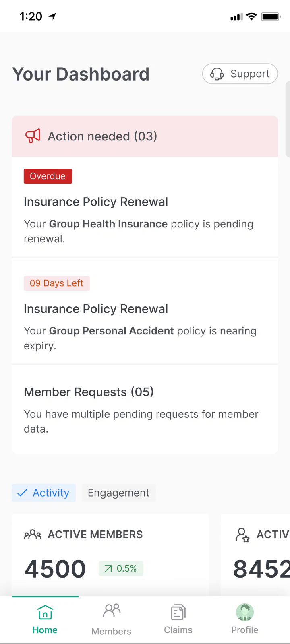
Task: Open the Claims tab icon
Action: [x=178, y=613]
